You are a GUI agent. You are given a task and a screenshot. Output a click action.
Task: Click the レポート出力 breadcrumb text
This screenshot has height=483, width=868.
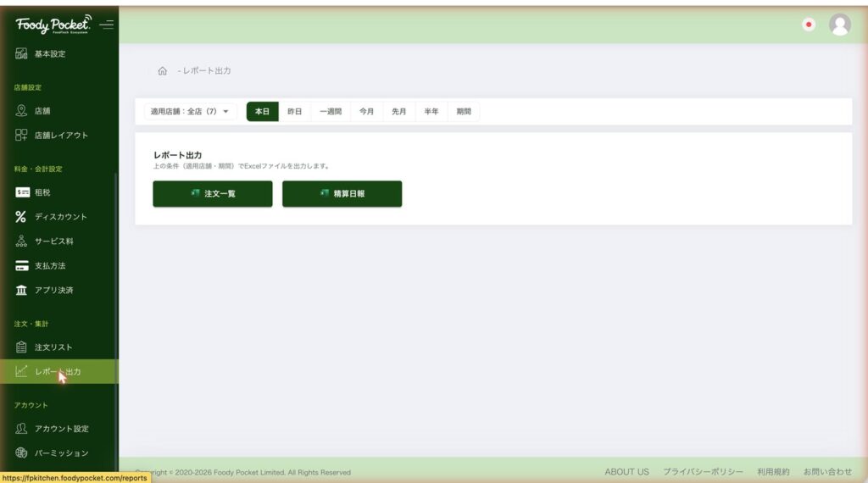pyautogui.click(x=207, y=71)
